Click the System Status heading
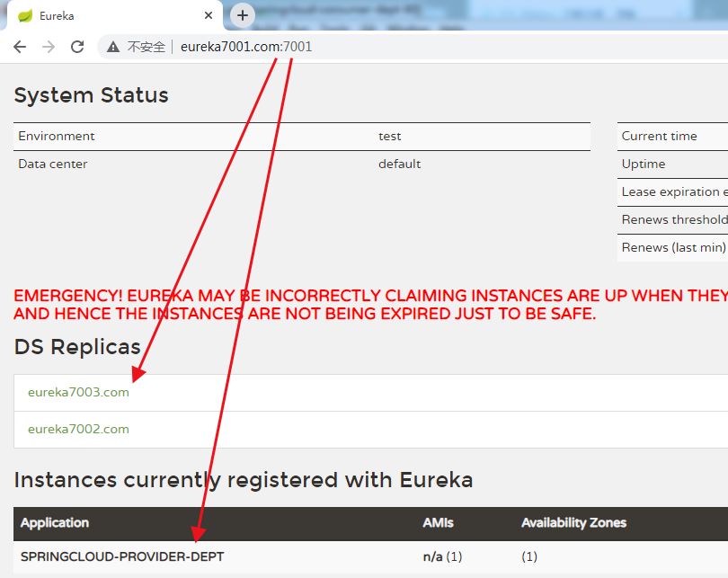This screenshot has height=578, width=728. pyautogui.click(x=92, y=95)
